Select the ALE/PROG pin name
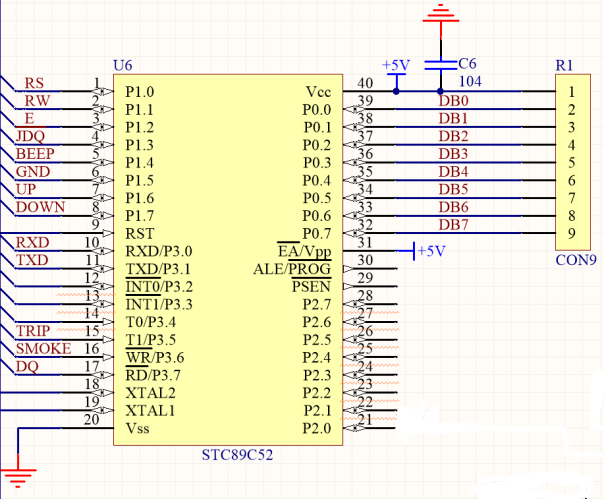Image resolution: width=605 pixels, height=499 pixels. pos(292,269)
